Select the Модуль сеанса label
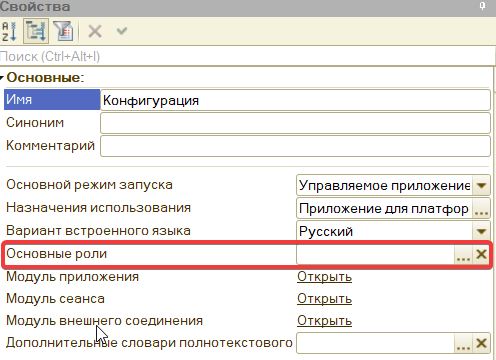Screen dimensions: 496x360 [x=55, y=299]
